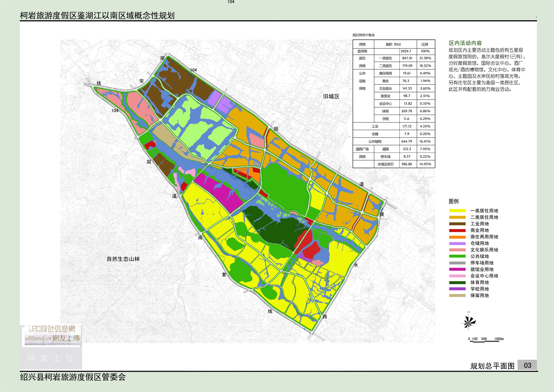Click the tan 保留用地 legend swatch

[x=457, y=295]
